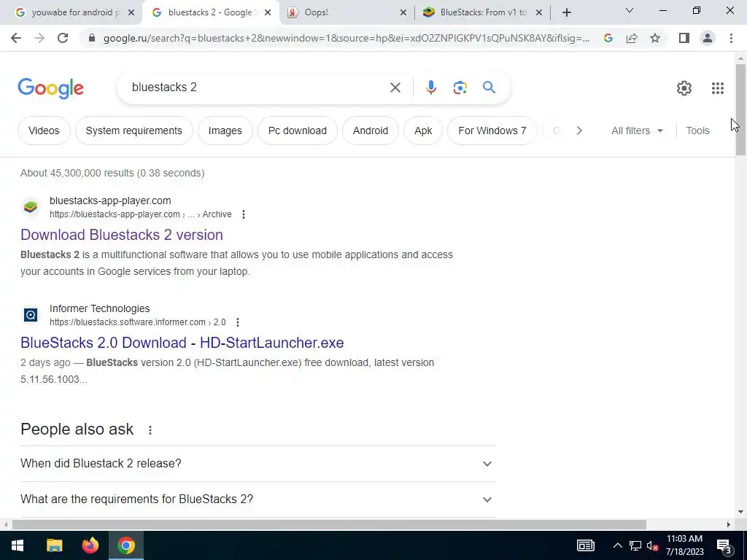This screenshot has height=560, width=747.
Task: Clear the search box text
Action: coord(395,87)
